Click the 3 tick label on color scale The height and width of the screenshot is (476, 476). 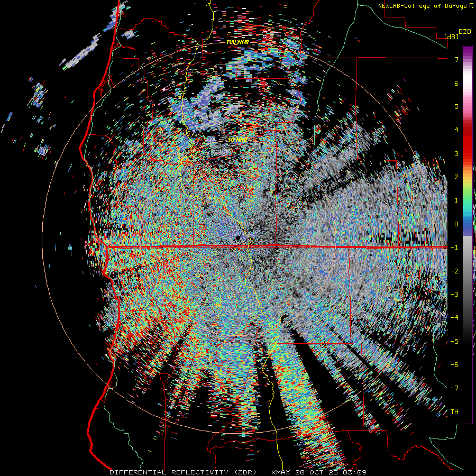[x=456, y=153]
